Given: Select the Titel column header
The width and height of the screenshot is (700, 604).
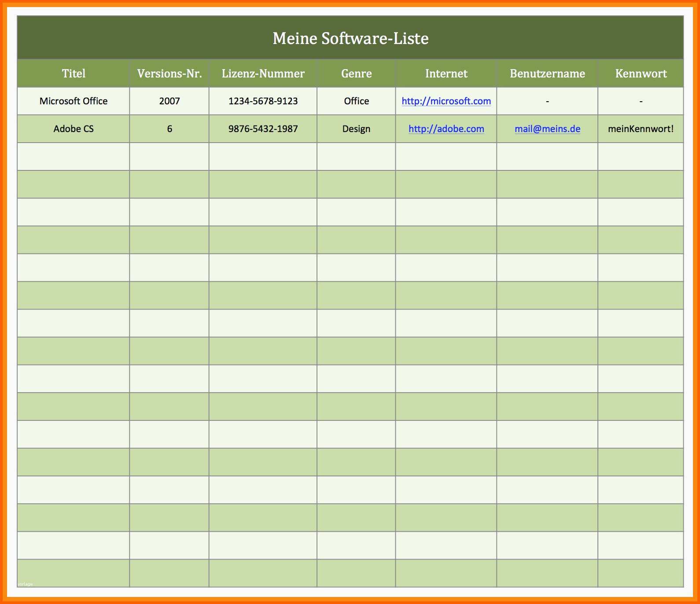Looking at the screenshot, I should tap(74, 74).
